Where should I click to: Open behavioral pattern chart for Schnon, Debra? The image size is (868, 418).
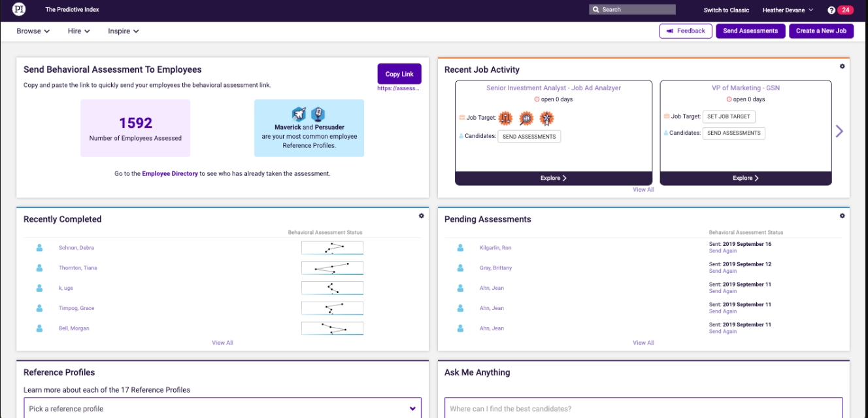point(332,248)
